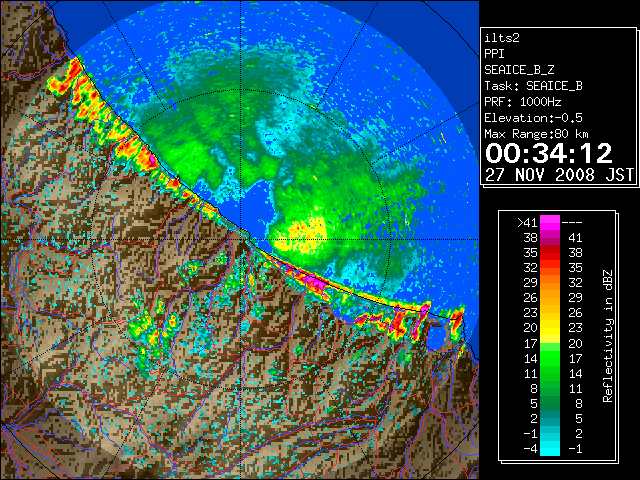The image size is (640, 480).
Task: Click the "PPI" scan type label
Action: click(x=494, y=54)
